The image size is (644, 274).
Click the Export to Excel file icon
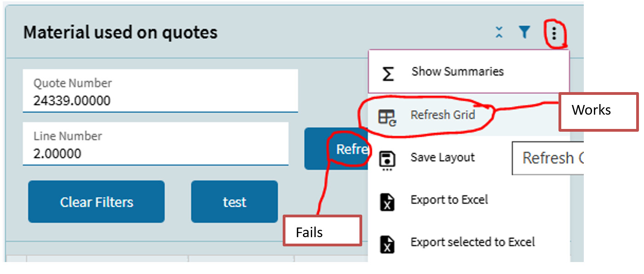pyautogui.click(x=387, y=202)
